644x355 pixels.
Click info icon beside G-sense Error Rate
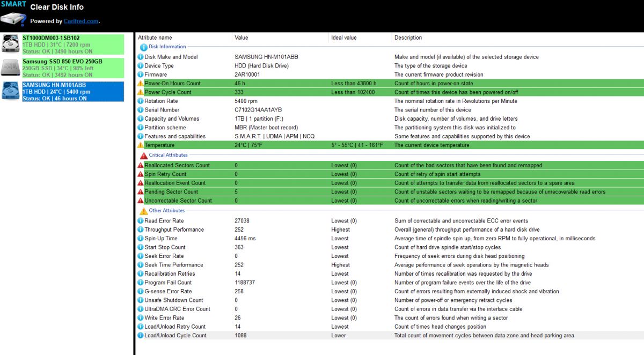coord(141,292)
